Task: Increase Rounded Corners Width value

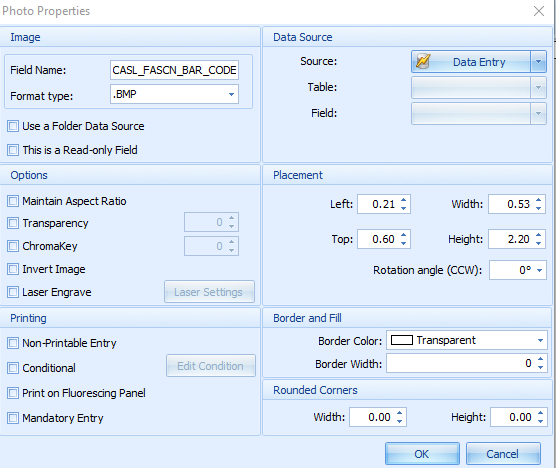Action: pyautogui.click(x=400, y=413)
